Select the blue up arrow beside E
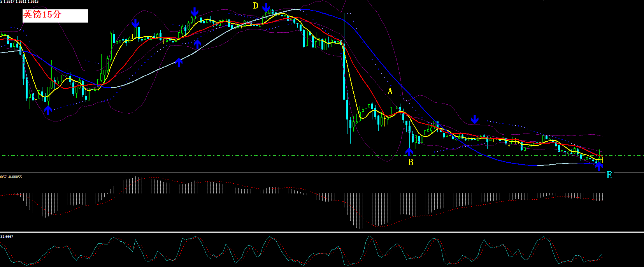644x267 pixels. pos(599,166)
